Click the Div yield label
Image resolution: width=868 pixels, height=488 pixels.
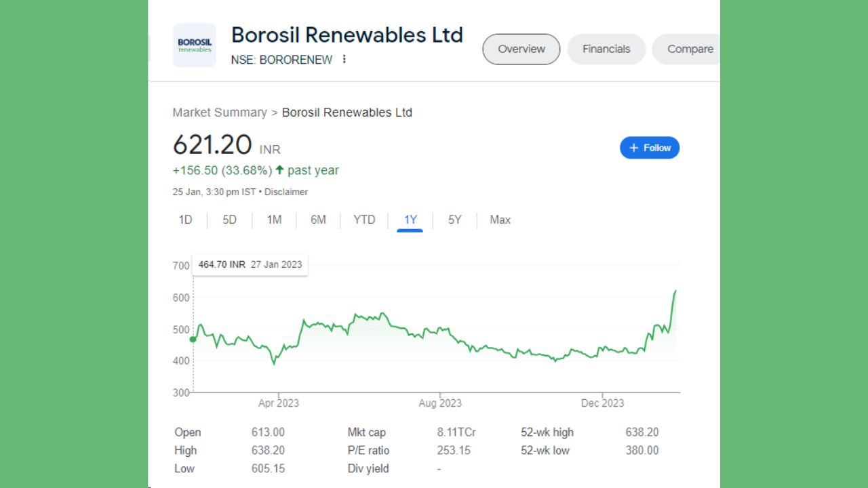368,469
